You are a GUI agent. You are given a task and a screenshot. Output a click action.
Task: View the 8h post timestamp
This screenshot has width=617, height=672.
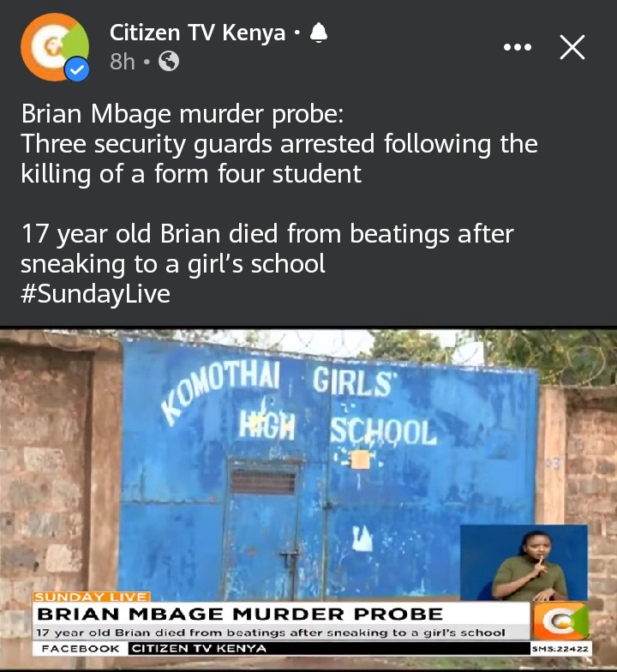[122, 62]
